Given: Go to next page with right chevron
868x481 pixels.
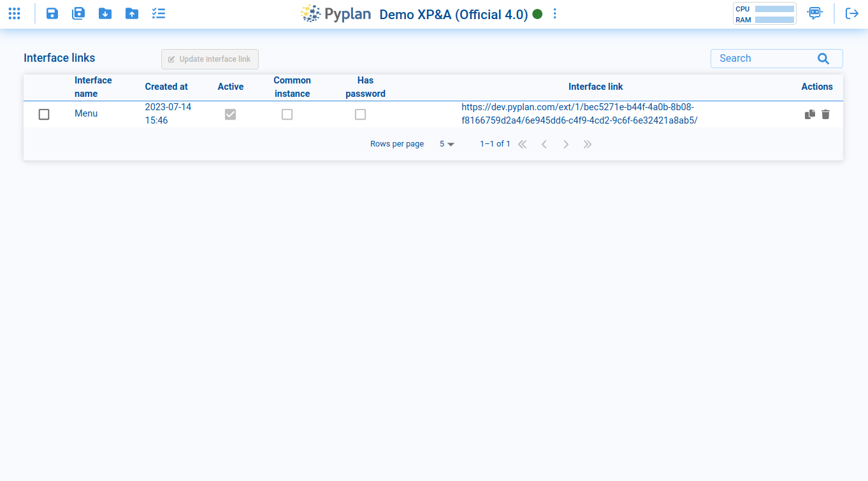Looking at the screenshot, I should (x=566, y=144).
